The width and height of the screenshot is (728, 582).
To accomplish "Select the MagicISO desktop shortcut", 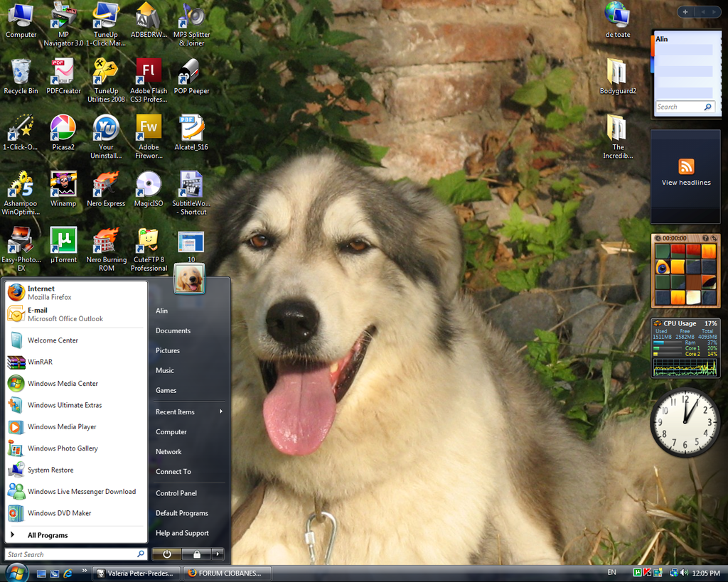I will click(149, 189).
